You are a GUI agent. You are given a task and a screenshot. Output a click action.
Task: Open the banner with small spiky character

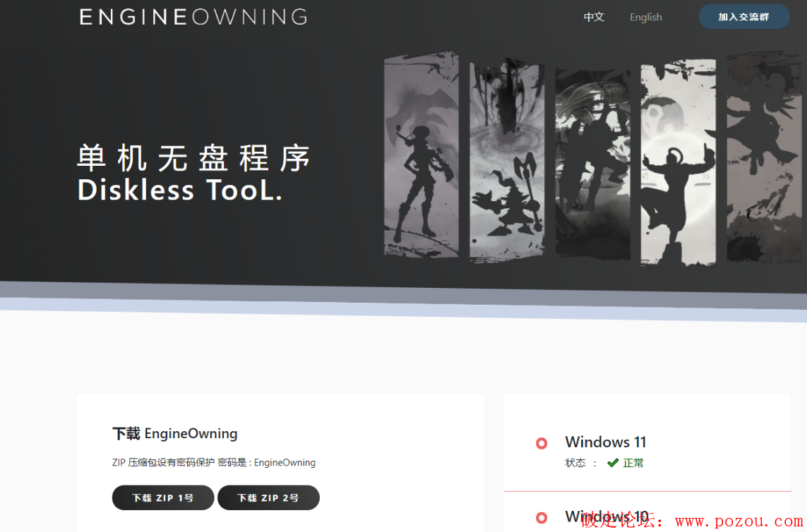tap(507, 161)
